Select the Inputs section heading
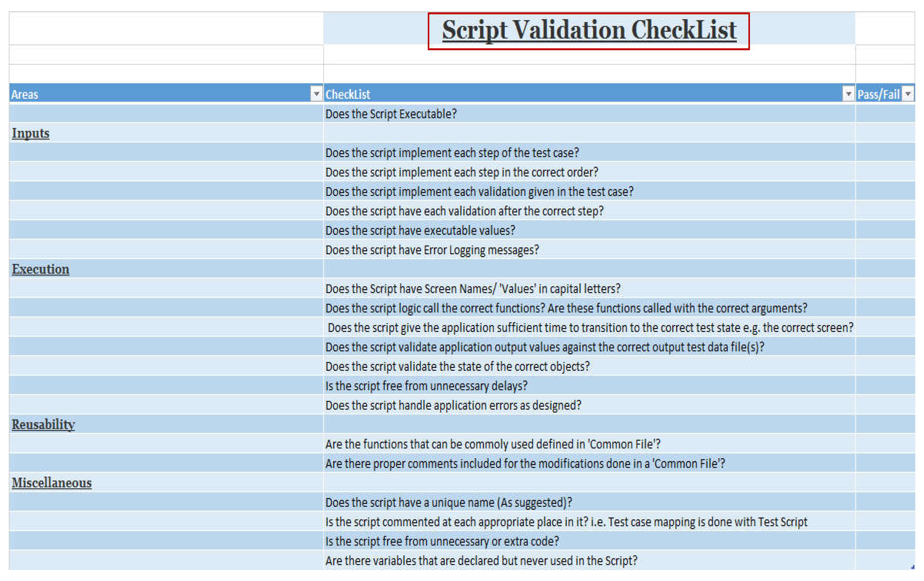924x581 pixels. tap(31, 133)
